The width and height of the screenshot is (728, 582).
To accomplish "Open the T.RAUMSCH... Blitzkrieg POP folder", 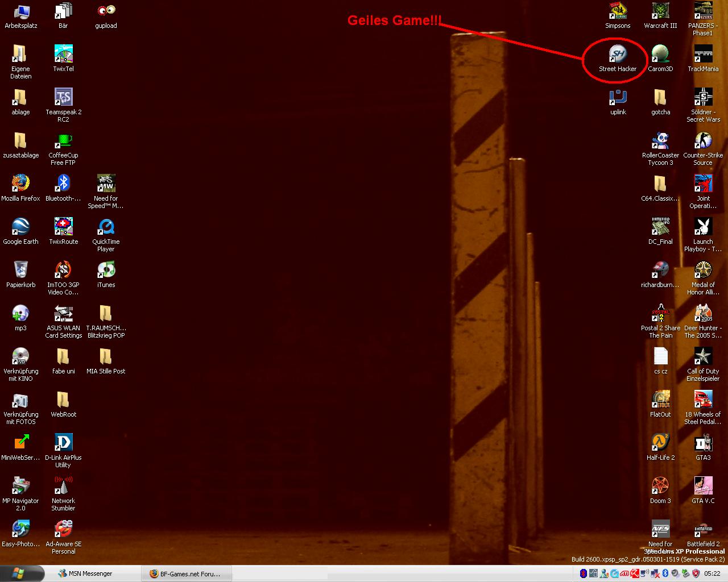I will 106,321.
